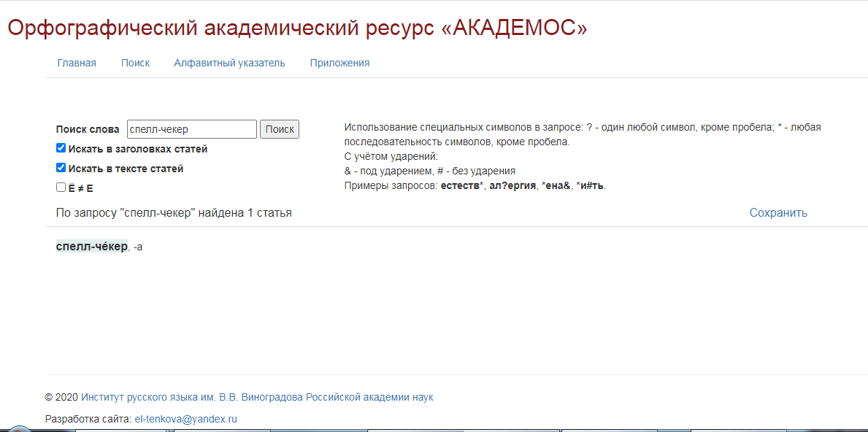The width and height of the screenshot is (868, 432).
Task: Click the Windows Start button on taskbar
Action: pos(18,428)
